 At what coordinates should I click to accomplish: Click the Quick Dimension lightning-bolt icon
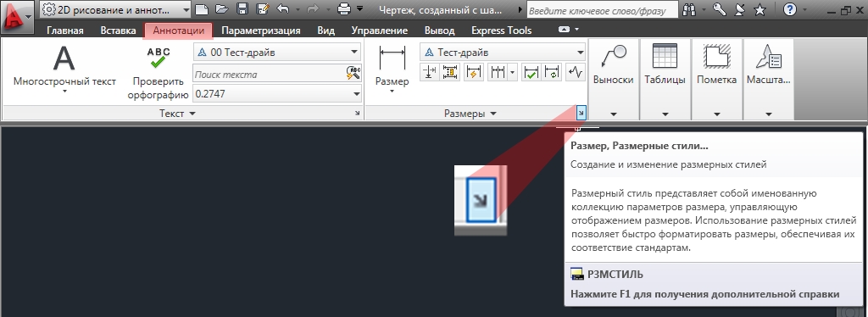point(473,73)
